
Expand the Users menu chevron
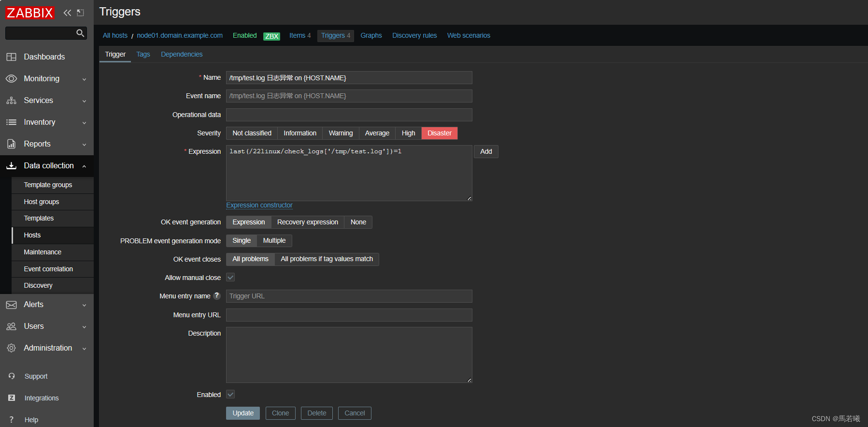point(84,327)
